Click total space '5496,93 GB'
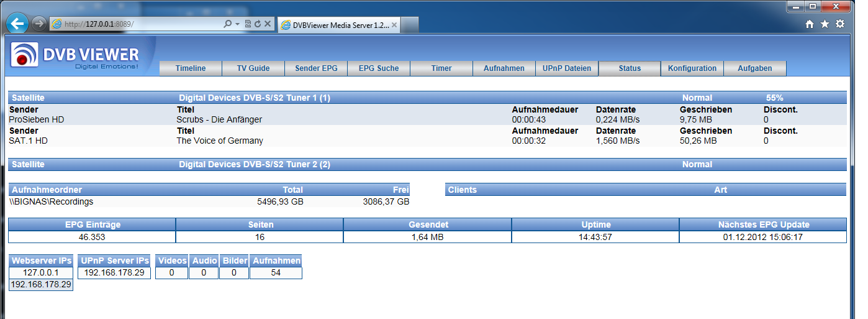 (x=280, y=201)
